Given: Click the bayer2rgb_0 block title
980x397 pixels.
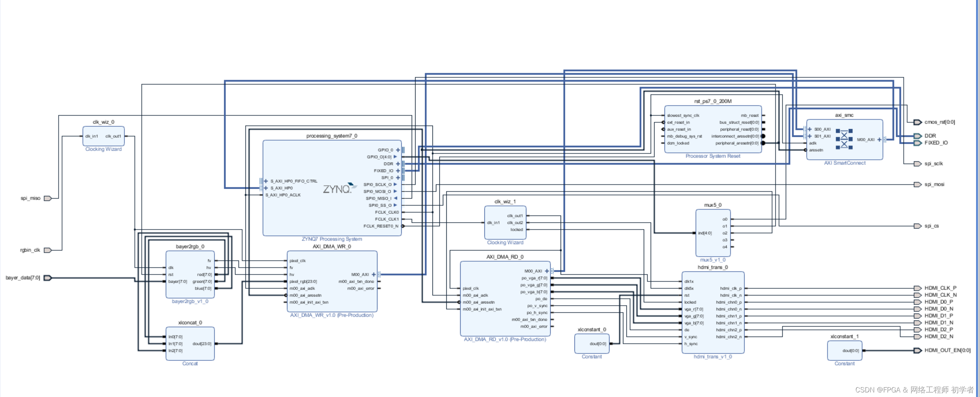Looking at the screenshot, I should pyautogui.click(x=190, y=246).
